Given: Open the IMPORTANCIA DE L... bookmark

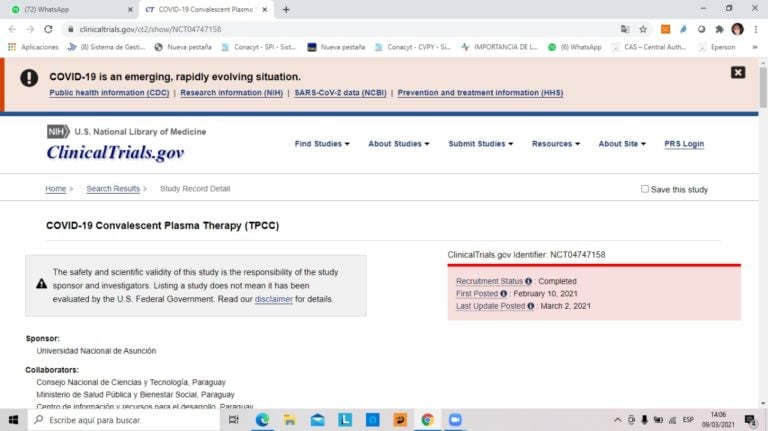Looking at the screenshot, I should point(499,47).
